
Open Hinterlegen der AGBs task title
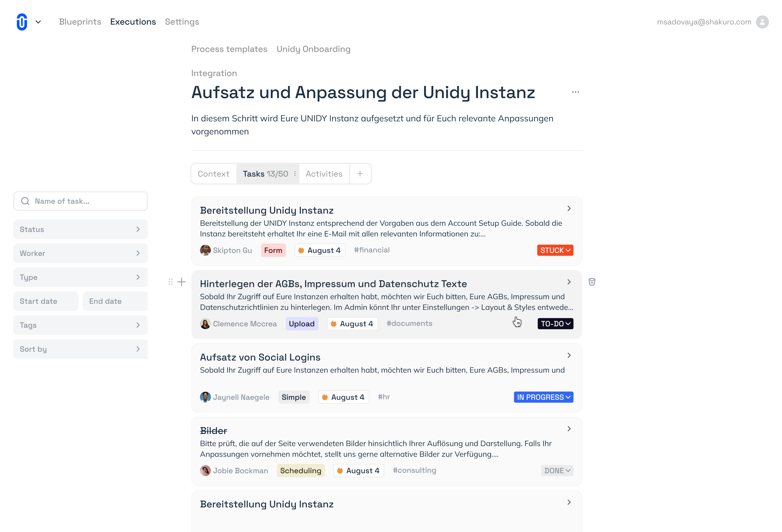coord(333,284)
